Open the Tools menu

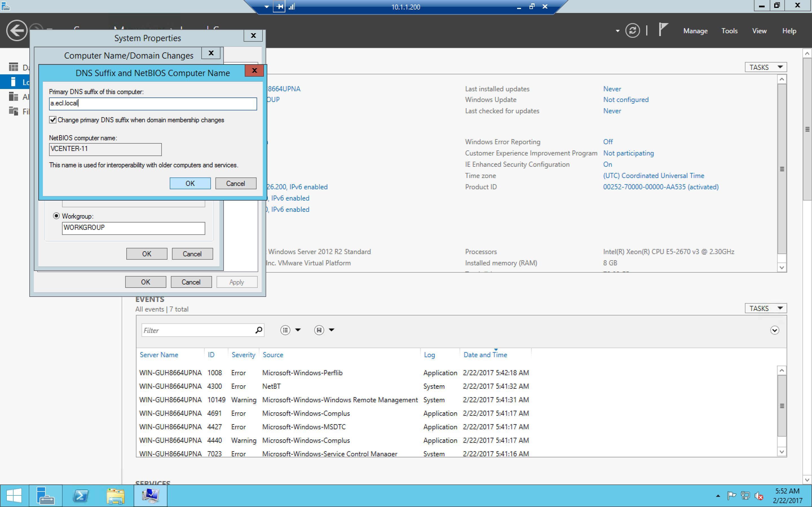[729, 31]
